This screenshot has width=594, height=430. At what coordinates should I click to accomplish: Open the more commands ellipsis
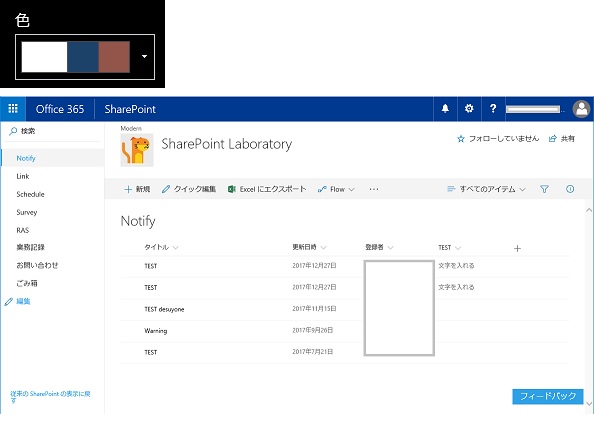[x=374, y=189]
